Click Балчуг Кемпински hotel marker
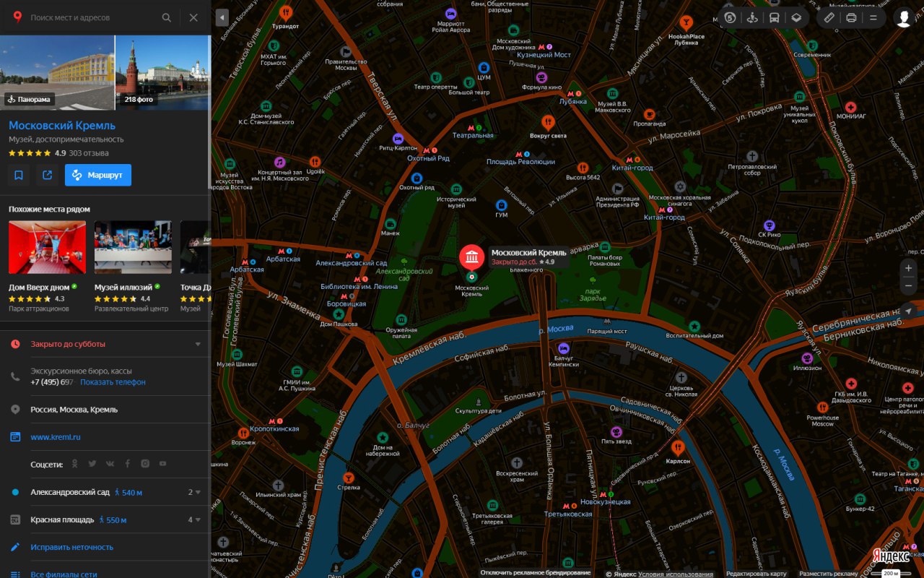924x578 pixels. pos(564,348)
